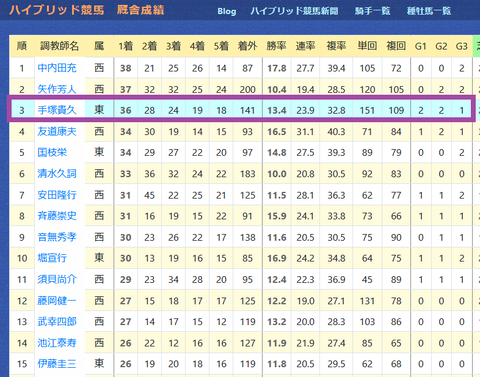Sort by the 複率 column header

point(336,46)
